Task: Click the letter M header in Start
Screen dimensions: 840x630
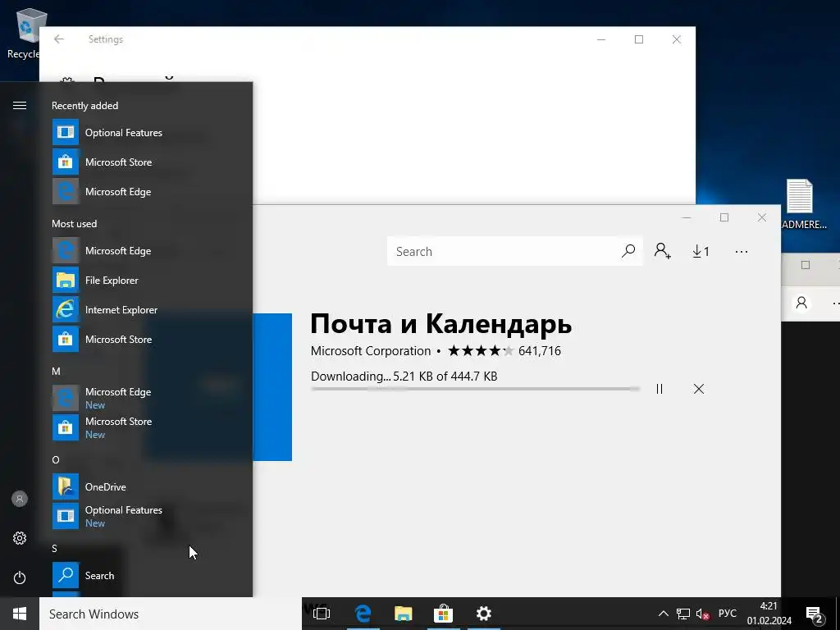Action: tap(56, 372)
